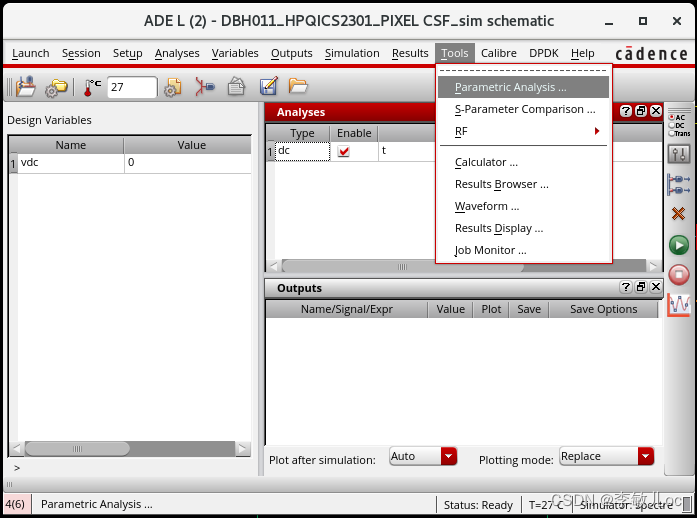Click the open folder toolbar icon
The width and height of the screenshot is (697, 518).
[x=297, y=85]
